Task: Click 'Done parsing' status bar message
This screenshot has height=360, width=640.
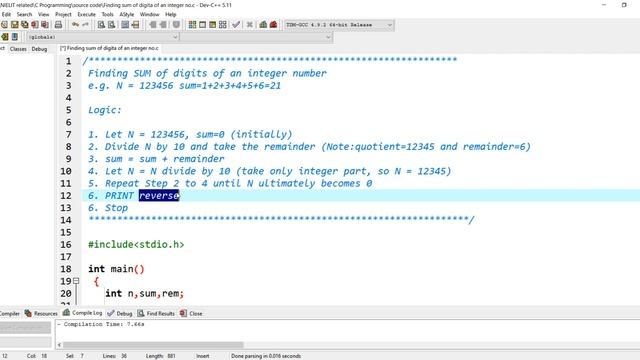Action: click(x=266, y=356)
